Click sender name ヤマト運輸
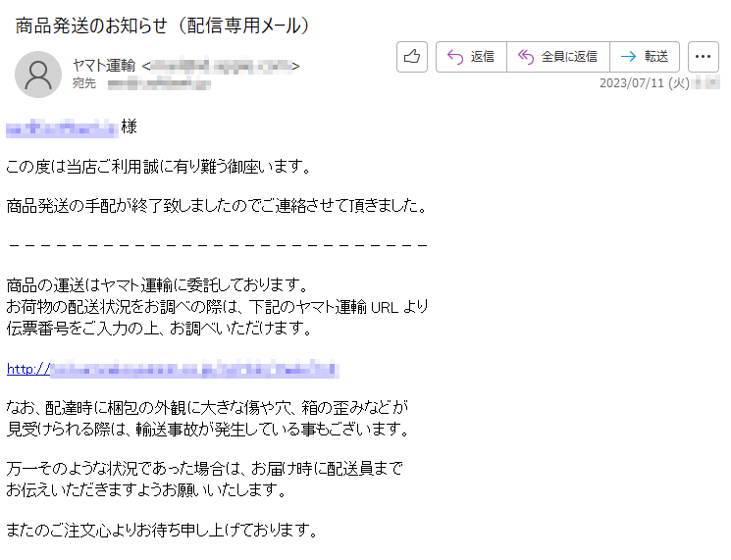731x560 pixels. tap(104, 66)
